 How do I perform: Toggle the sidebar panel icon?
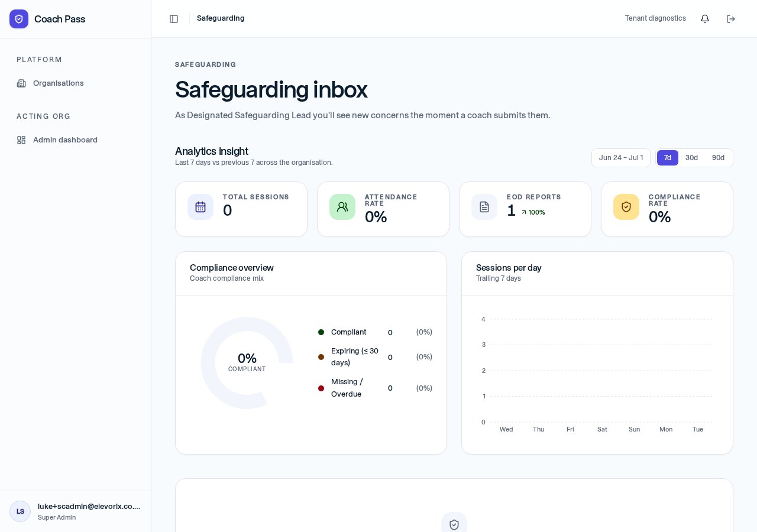pos(174,19)
